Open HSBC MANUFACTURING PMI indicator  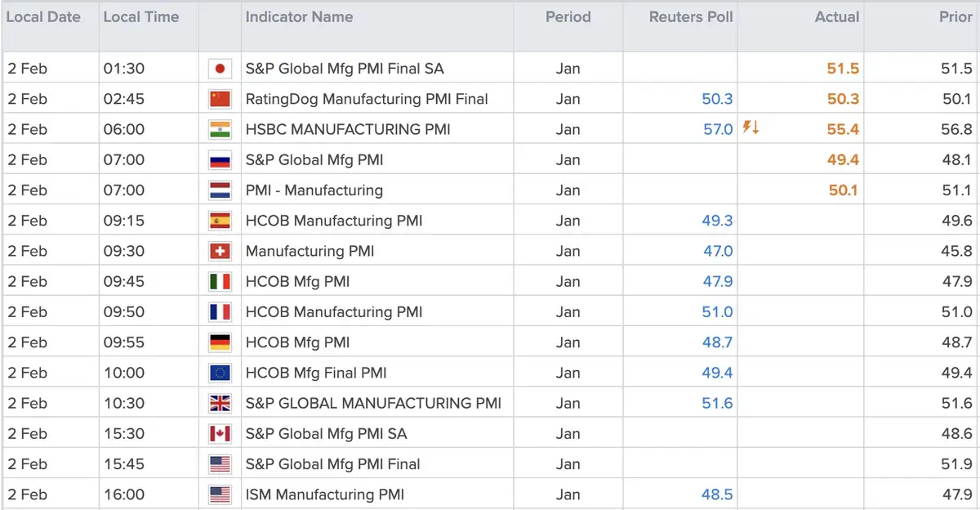(348, 129)
